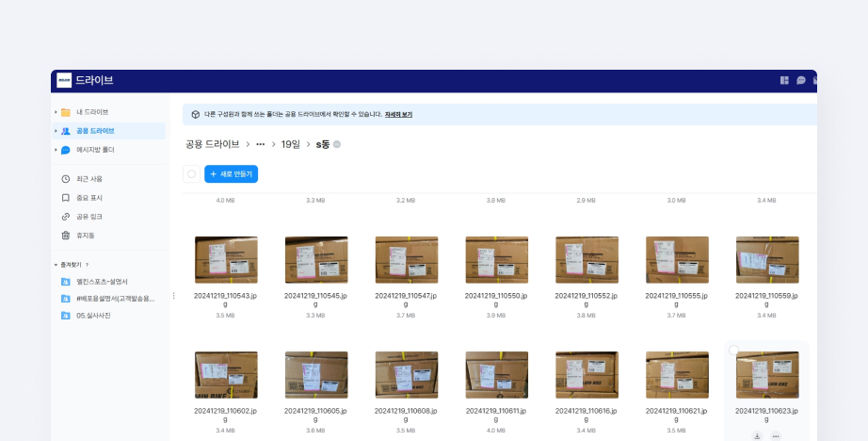
Task: Open the 자세히 보기 link in banner
Action: point(398,115)
